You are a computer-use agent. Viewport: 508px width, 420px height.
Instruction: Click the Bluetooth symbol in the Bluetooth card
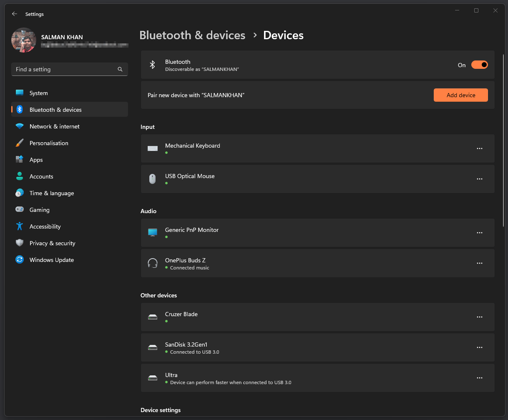153,65
